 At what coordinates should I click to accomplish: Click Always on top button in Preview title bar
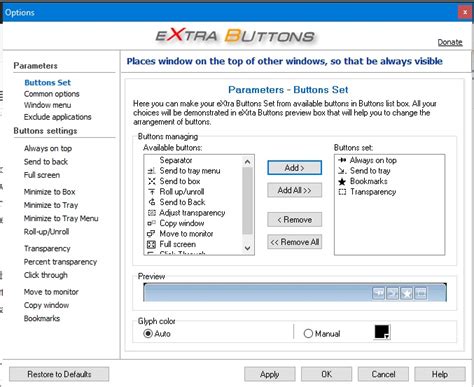pyautogui.click(x=379, y=293)
